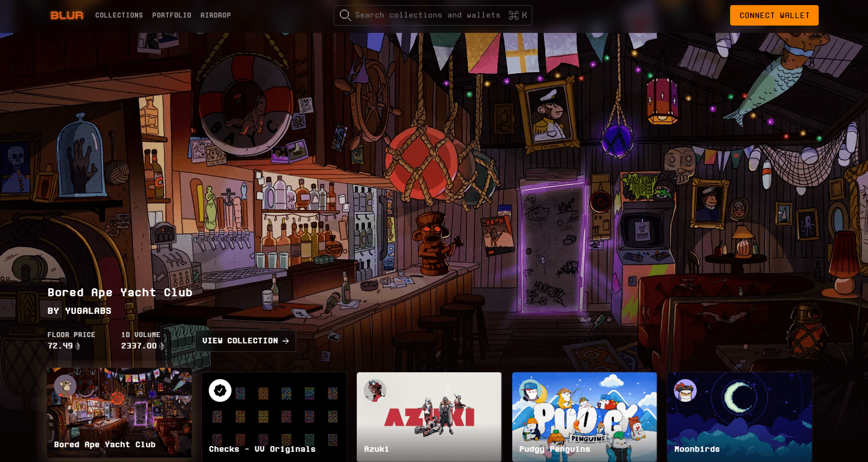The width and height of the screenshot is (868, 462).
Task: Select the Bored Ape Yacht Club thumbnail card
Action: pyautogui.click(x=119, y=413)
